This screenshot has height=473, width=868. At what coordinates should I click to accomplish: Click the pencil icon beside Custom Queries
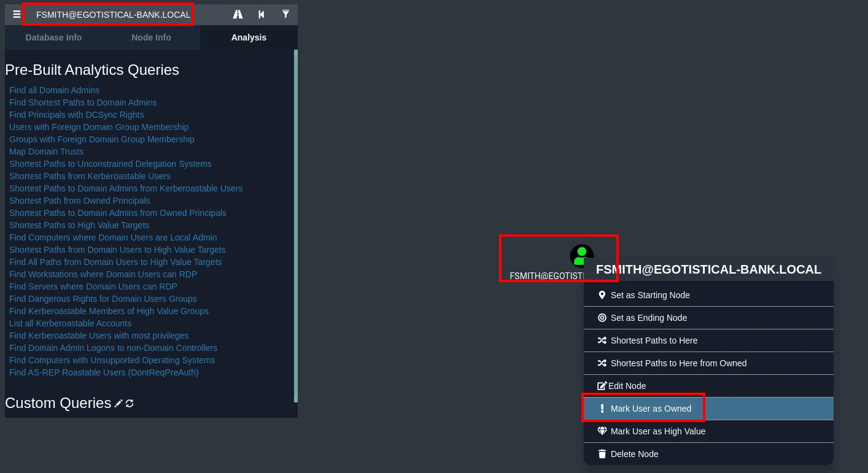[118, 403]
